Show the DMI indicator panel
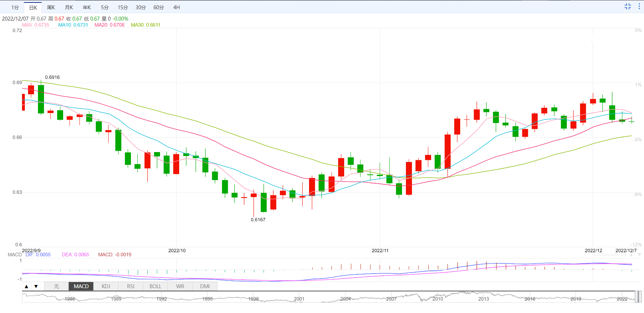Image resolution: width=644 pixels, height=313 pixels. pos(205,286)
